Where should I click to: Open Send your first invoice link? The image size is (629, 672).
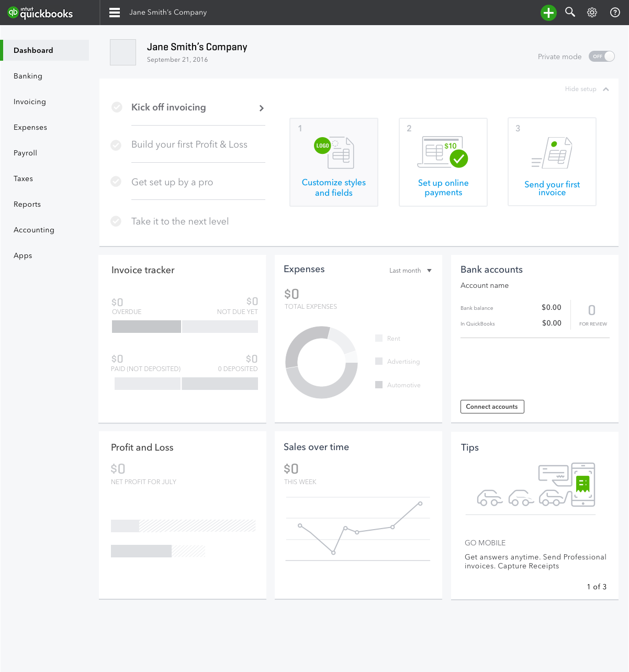552,188
